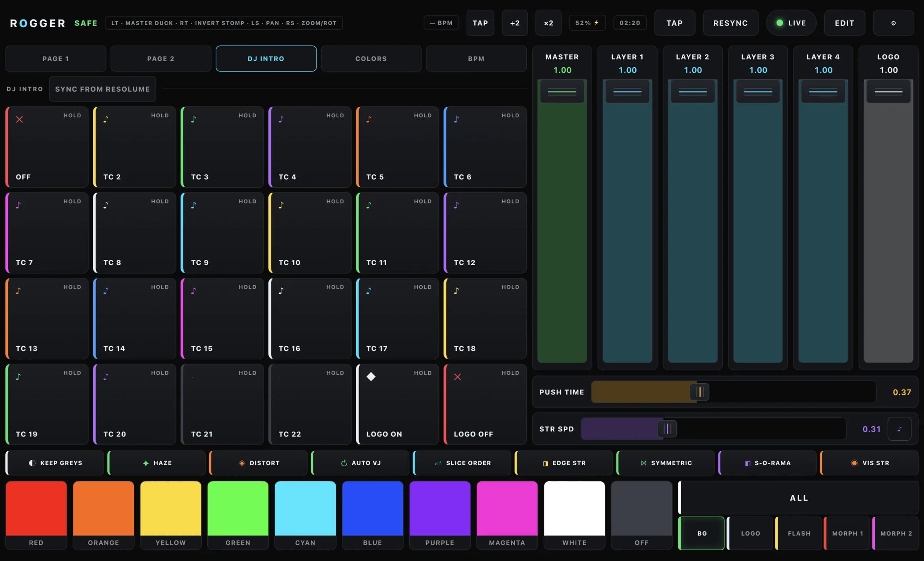Click SYNC FROM RESOLUME button
The width and height of the screenshot is (924, 561).
[102, 89]
